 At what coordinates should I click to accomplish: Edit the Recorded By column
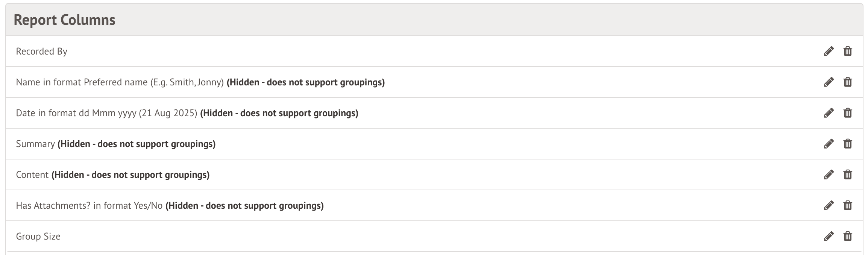pyautogui.click(x=829, y=51)
